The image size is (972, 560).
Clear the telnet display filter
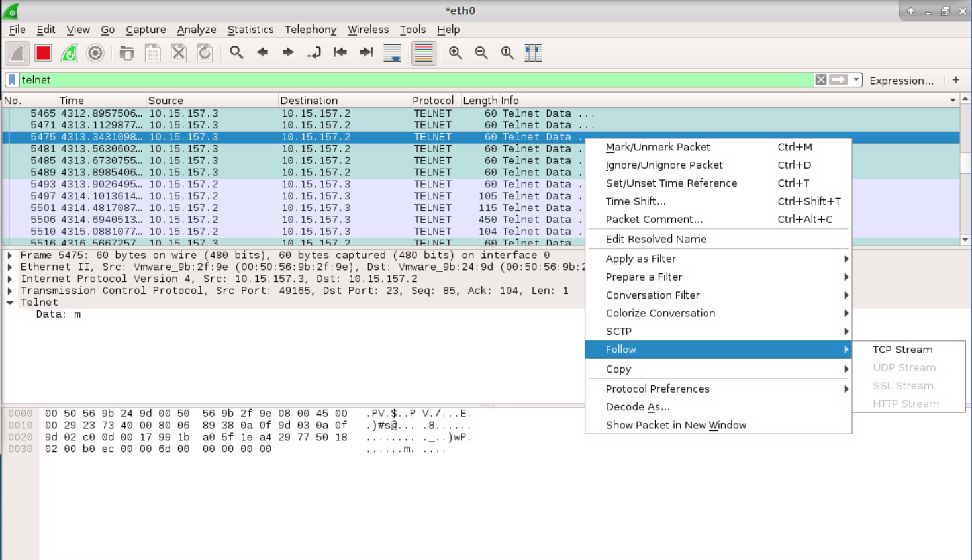point(821,80)
